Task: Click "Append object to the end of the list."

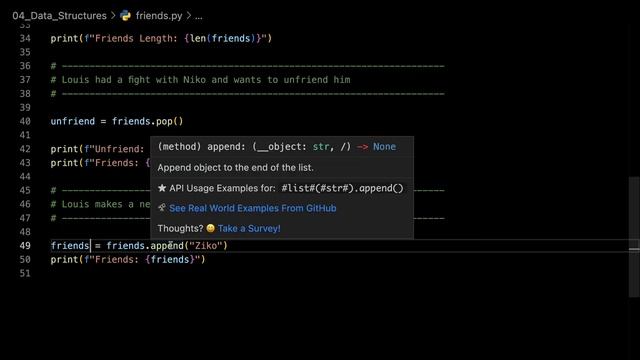Action: pyautogui.click(x=236, y=168)
